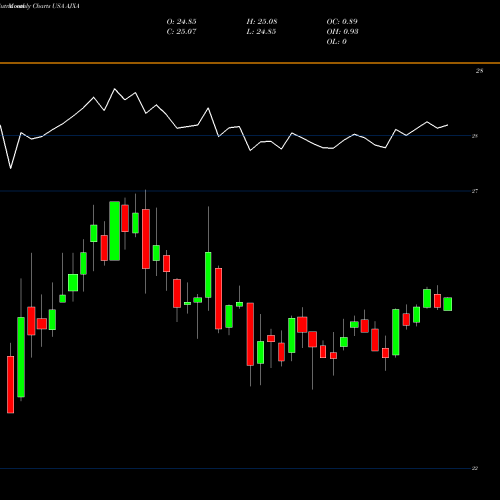
Task: Select the first red candle at the left edge
Action: tap(11, 385)
